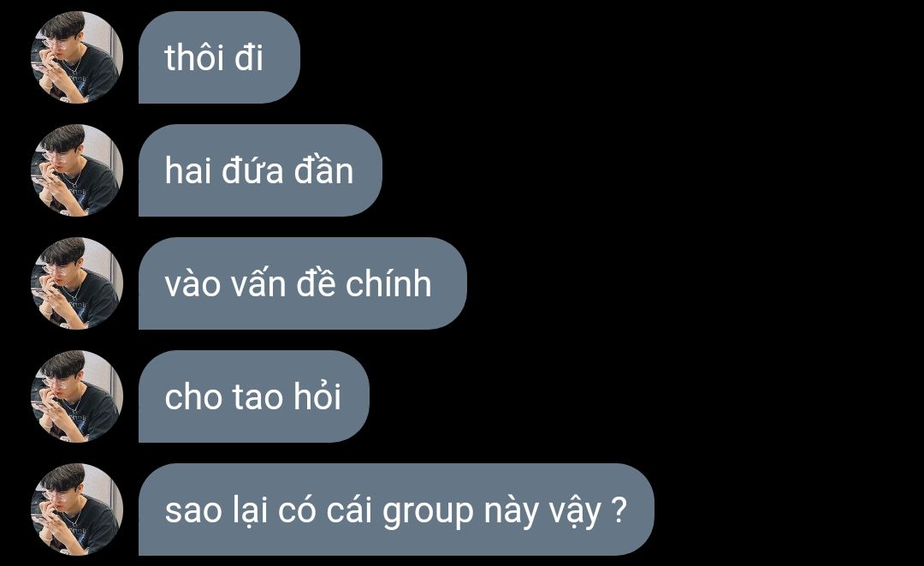Screen dimensions: 924x566
Task: Click the 'vào vấn đề chính' message bubble
Action: click(302, 283)
